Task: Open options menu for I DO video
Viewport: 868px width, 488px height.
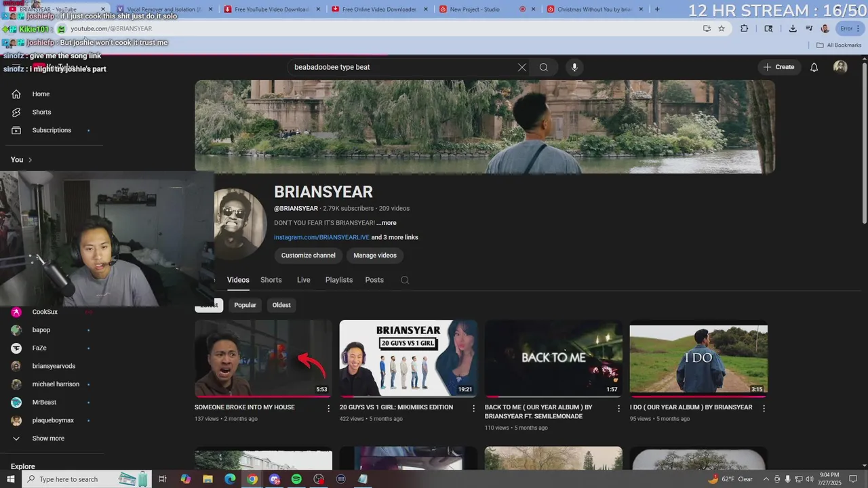Action: click(x=764, y=409)
